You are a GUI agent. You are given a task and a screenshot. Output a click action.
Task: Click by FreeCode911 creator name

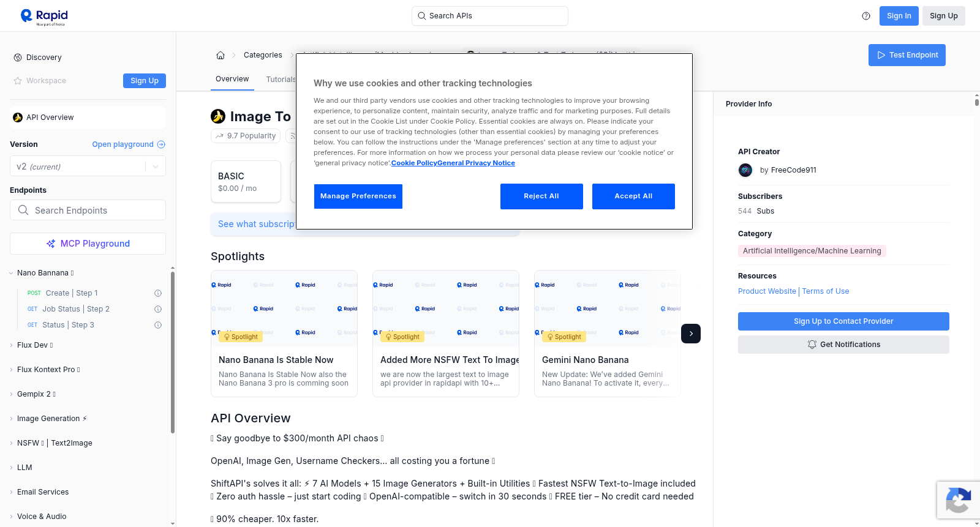click(788, 170)
